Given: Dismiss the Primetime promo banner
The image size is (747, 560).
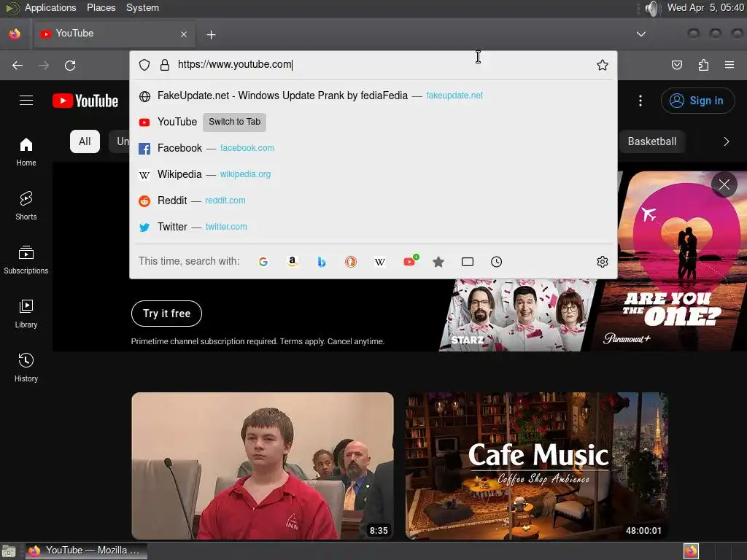Looking at the screenshot, I should point(724,184).
